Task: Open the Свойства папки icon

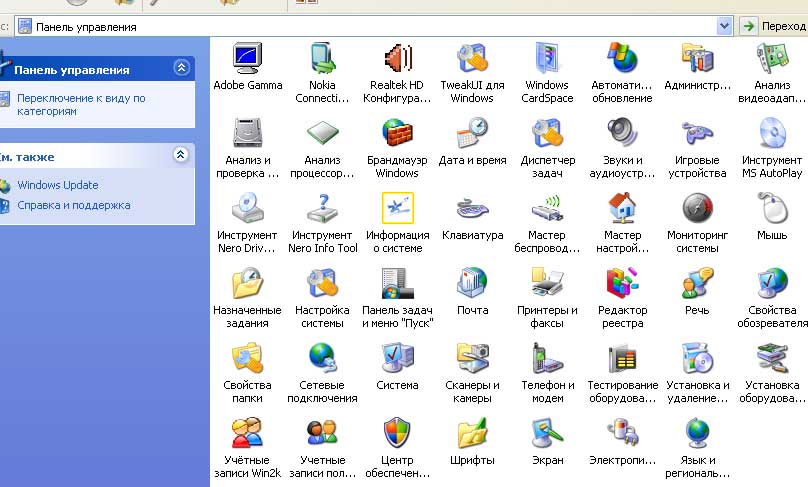Action: pyautogui.click(x=247, y=359)
